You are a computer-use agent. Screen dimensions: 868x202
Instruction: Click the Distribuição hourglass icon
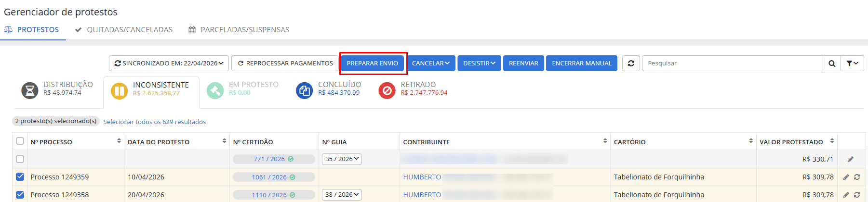(30, 90)
